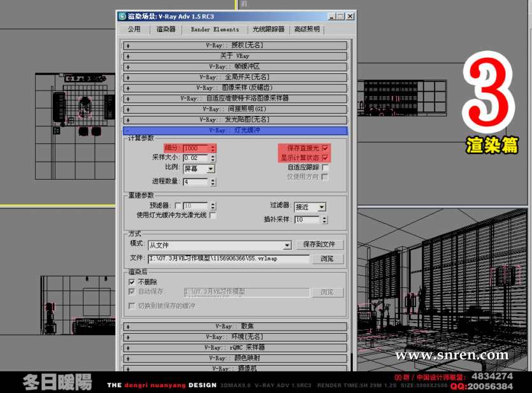This screenshot has width=532, height=393.
Task: Click the 采样大小 value field
Action: pos(196,158)
